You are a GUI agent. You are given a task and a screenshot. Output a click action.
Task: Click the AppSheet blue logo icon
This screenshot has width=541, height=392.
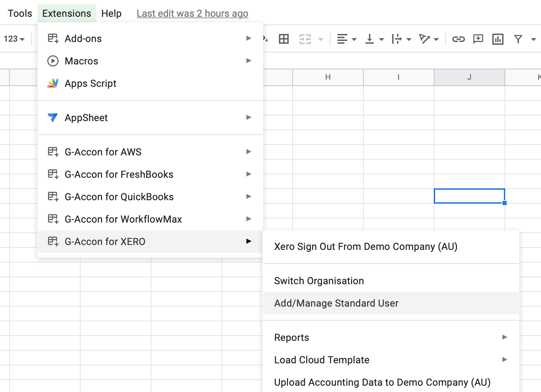pyautogui.click(x=53, y=118)
